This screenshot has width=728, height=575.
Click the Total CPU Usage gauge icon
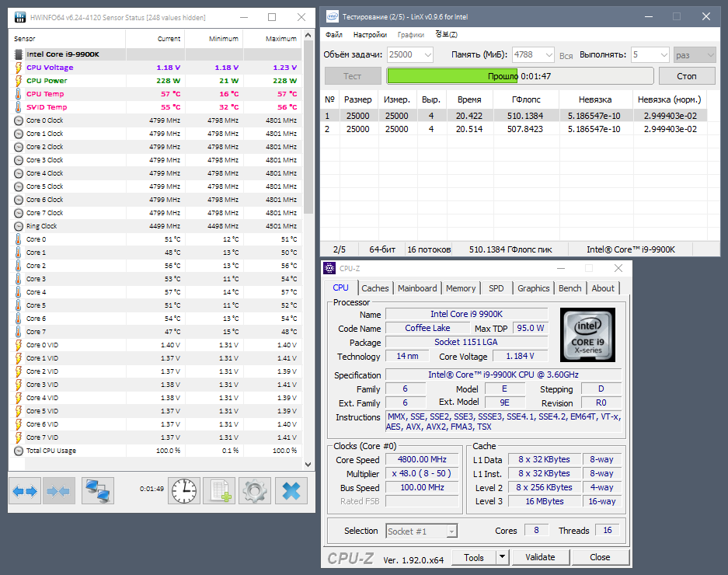pos(19,451)
